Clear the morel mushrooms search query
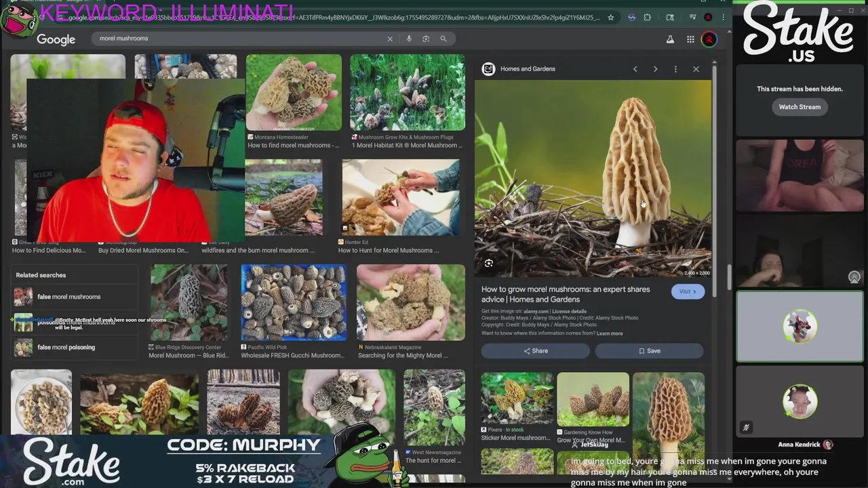868x488 pixels. tap(390, 39)
